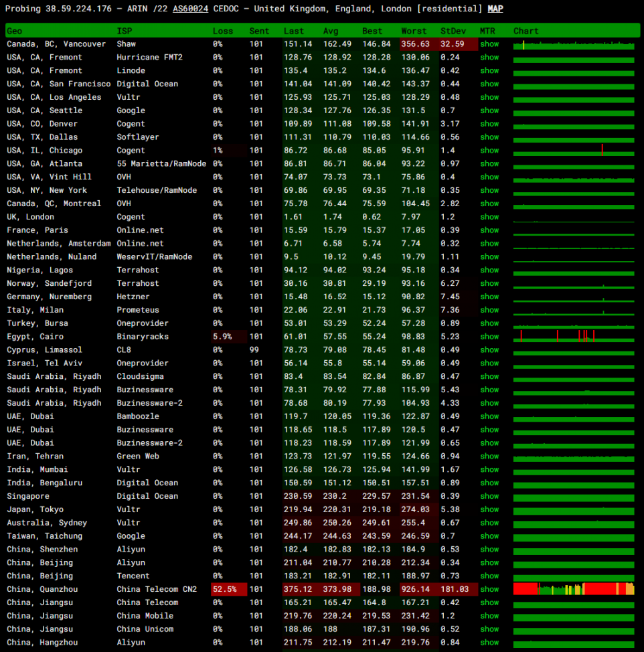Select the 52.5% loss value for Quanzhou
The height and width of the screenshot is (652, 644).
click(225, 590)
